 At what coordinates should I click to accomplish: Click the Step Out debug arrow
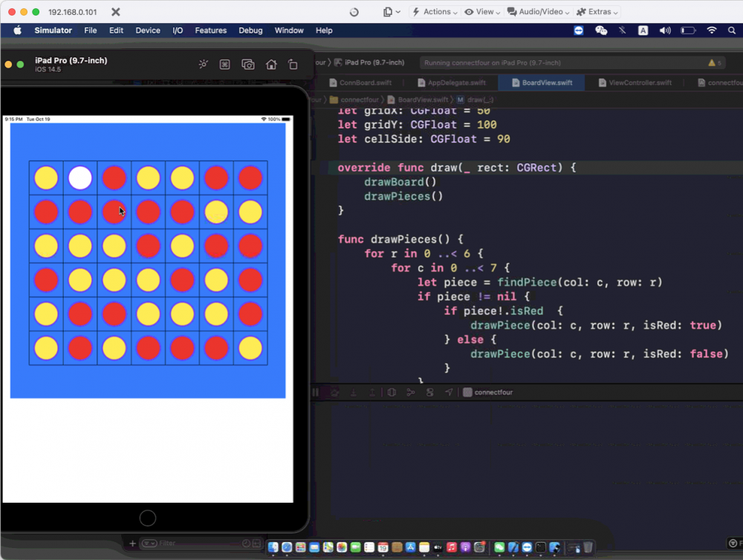point(372,392)
